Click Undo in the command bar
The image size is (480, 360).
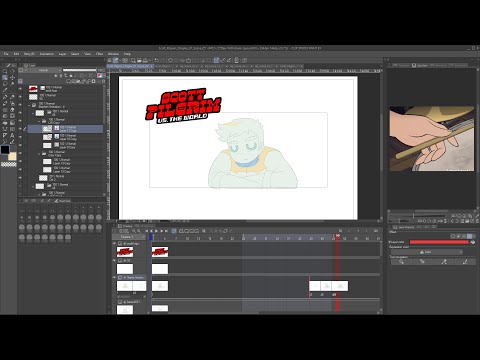pyautogui.click(x=156, y=60)
